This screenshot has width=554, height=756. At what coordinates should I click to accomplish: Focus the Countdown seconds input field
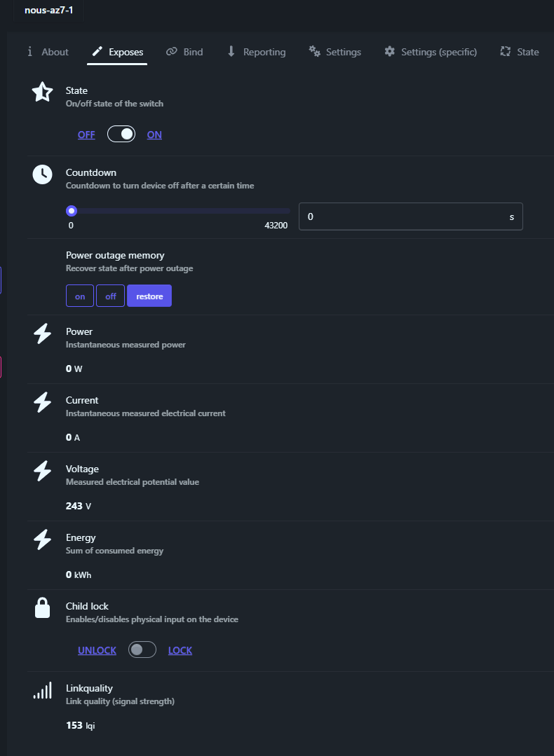tap(403, 217)
